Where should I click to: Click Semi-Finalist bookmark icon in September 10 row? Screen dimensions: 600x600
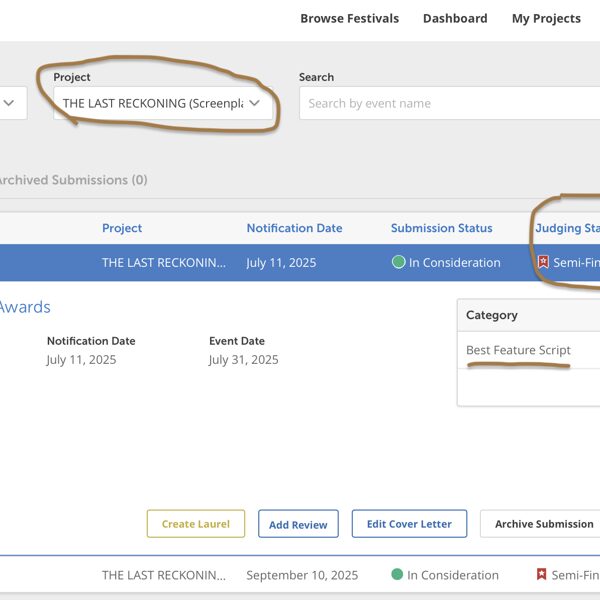tap(541, 575)
